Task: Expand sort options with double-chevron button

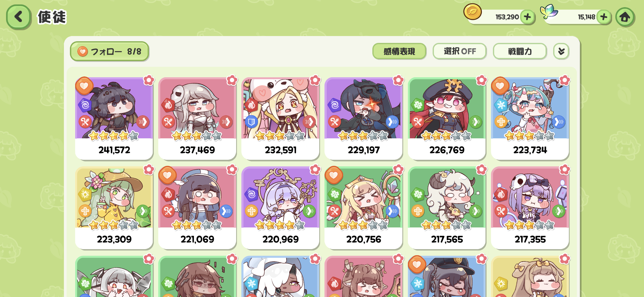Action: pos(561,51)
